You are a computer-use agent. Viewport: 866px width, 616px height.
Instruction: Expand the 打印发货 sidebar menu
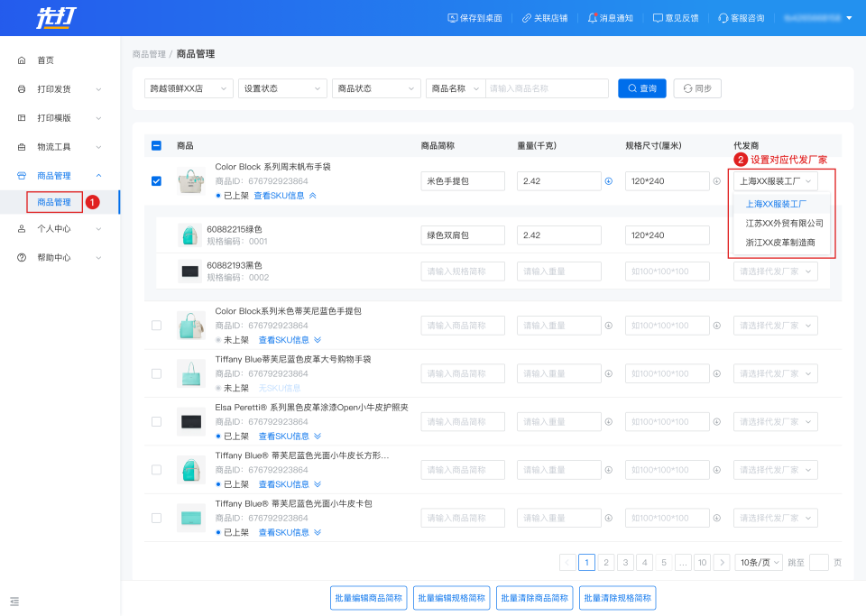pyautogui.click(x=60, y=89)
